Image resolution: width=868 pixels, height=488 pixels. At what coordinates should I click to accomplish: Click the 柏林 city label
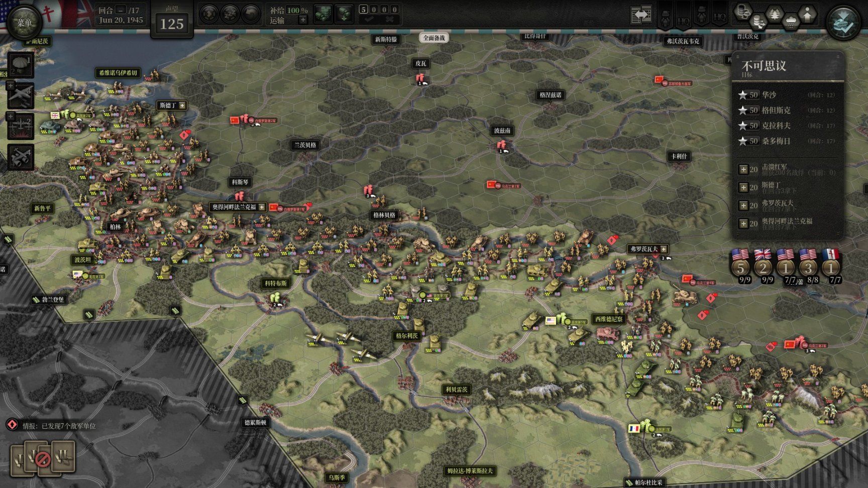coord(116,227)
